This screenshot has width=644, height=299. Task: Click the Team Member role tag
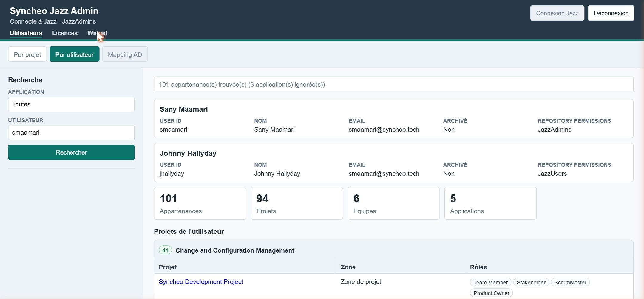[x=491, y=282]
